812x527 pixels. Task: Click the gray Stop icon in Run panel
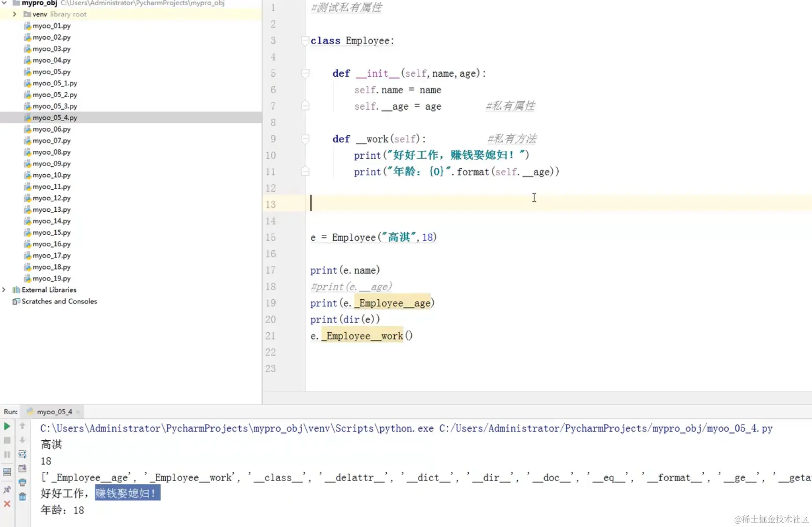tap(7, 440)
